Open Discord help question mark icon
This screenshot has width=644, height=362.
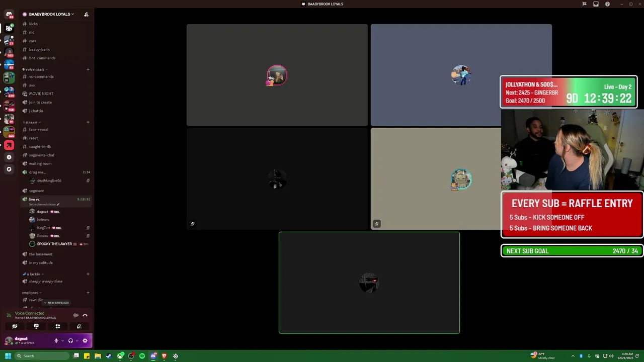pos(607,4)
